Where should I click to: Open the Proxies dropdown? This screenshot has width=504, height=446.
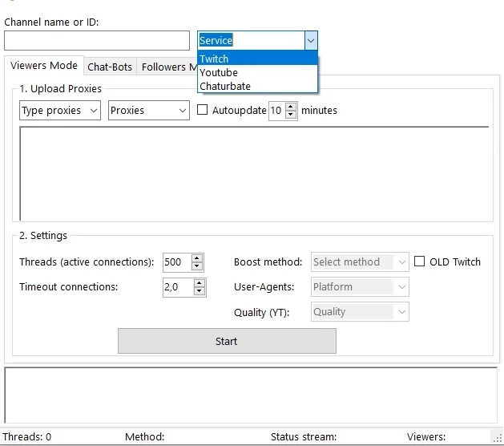click(x=149, y=111)
